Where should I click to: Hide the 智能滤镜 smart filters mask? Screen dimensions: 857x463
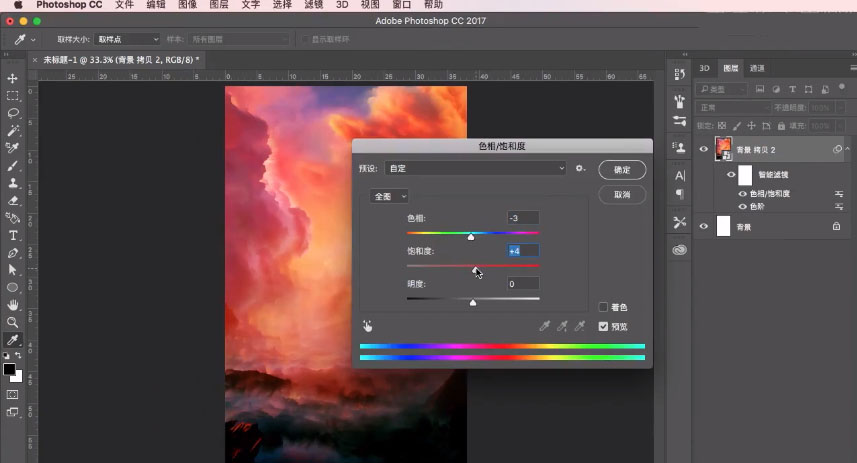[x=731, y=174]
